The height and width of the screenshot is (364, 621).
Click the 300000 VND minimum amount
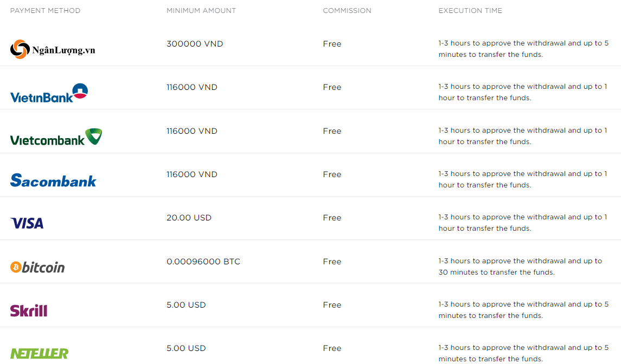tap(195, 44)
